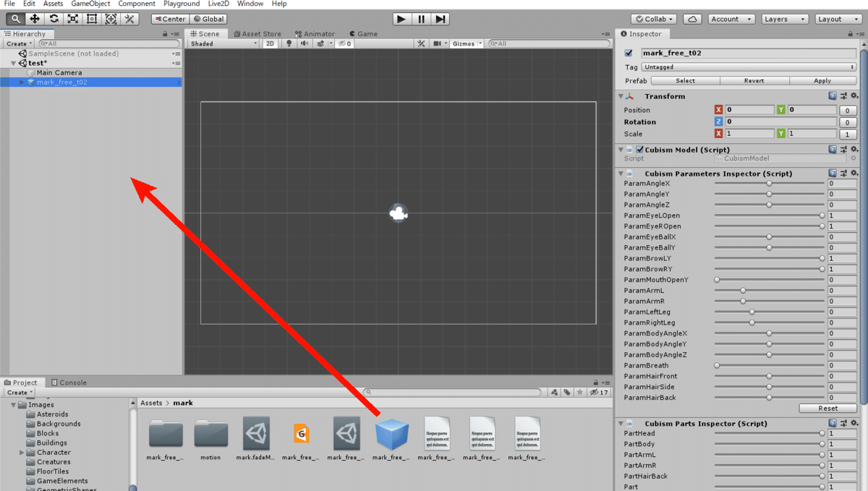Click the prefab Apply button
Viewport: 868px width, 491px height.
tap(823, 81)
